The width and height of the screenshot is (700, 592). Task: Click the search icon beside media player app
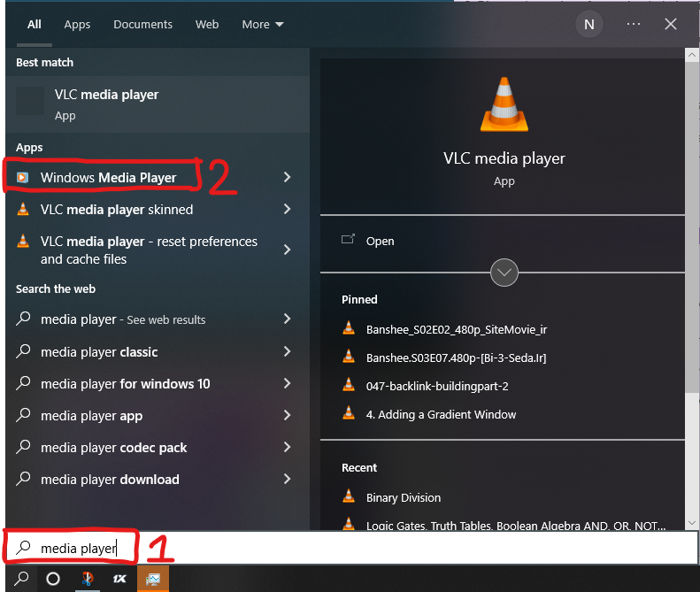pyautogui.click(x=23, y=415)
